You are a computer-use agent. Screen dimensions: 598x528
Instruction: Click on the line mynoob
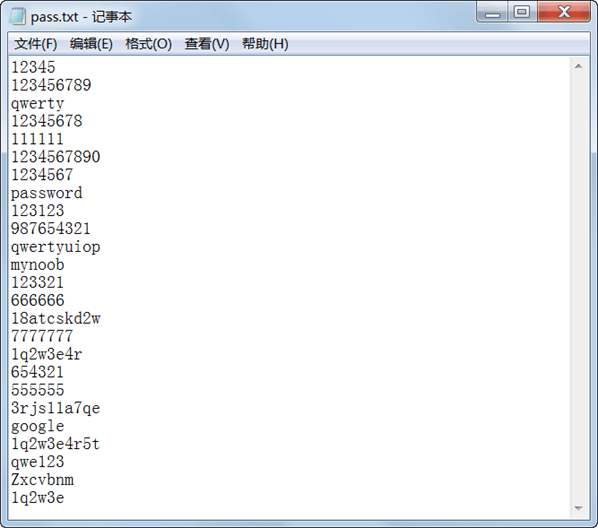click(37, 265)
